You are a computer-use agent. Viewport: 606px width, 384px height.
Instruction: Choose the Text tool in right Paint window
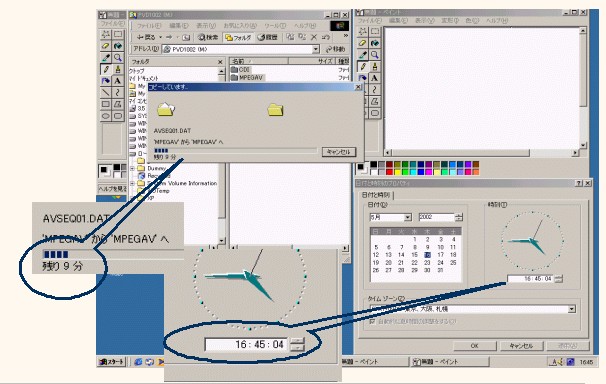(374, 78)
